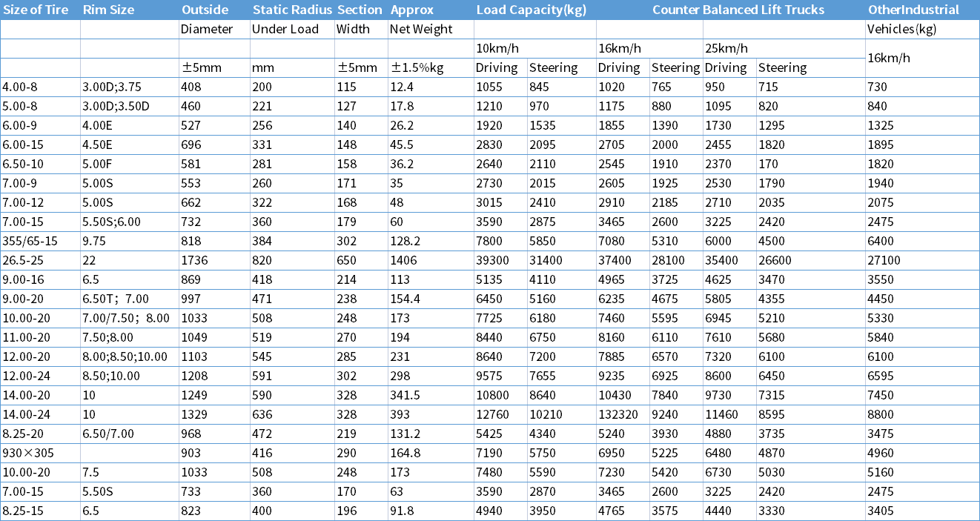Select net weight value '341.5'

(x=405, y=396)
